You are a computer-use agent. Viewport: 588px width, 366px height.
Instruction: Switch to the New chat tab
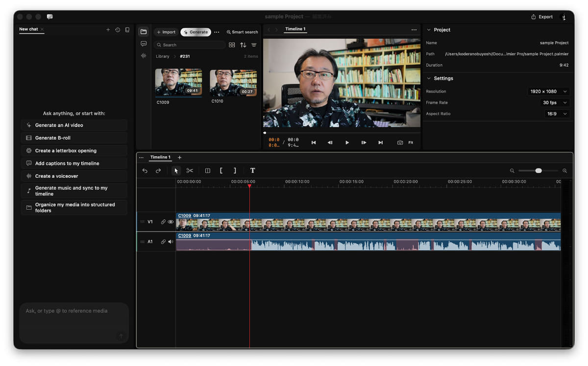pos(28,29)
